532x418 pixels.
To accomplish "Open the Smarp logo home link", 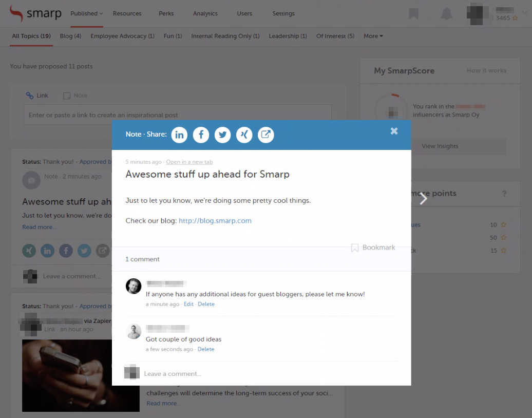I will [x=35, y=13].
